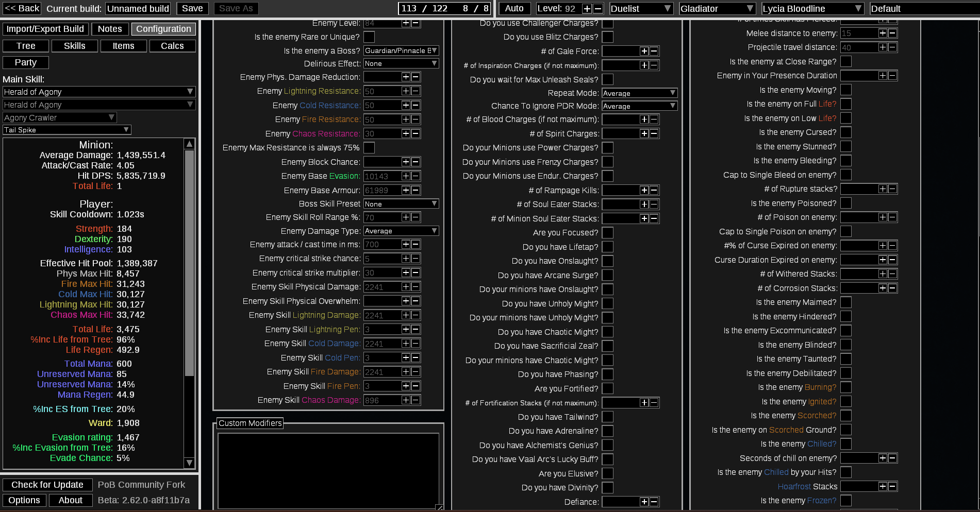This screenshot has height=512, width=980.
Task: Save the current build
Action: point(192,9)
